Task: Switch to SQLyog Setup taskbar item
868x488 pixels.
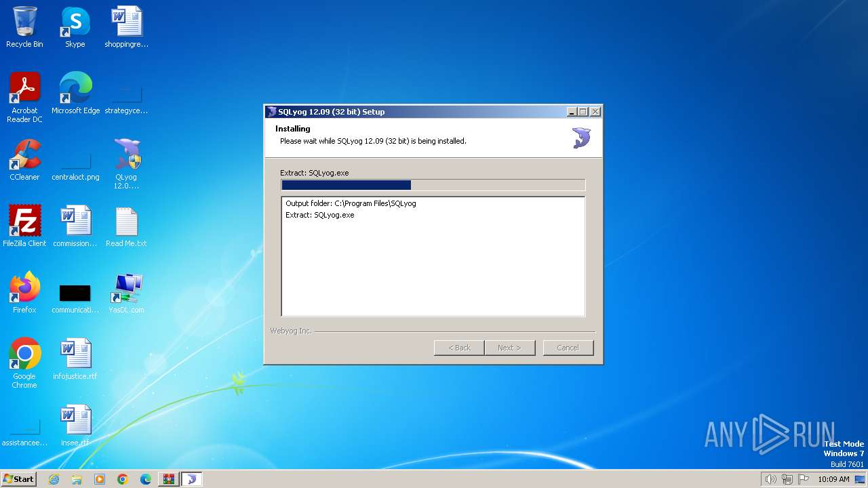Action: (192, 479)
